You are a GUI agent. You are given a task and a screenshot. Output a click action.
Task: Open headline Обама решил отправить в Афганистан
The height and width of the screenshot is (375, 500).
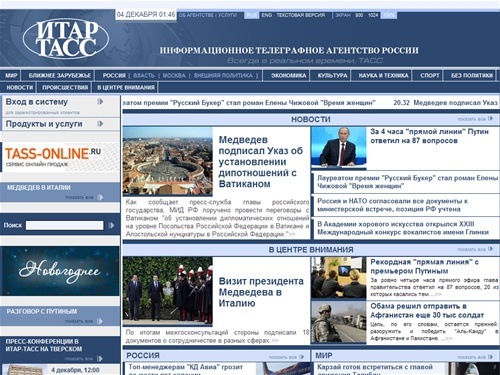(x=427, y=310)
